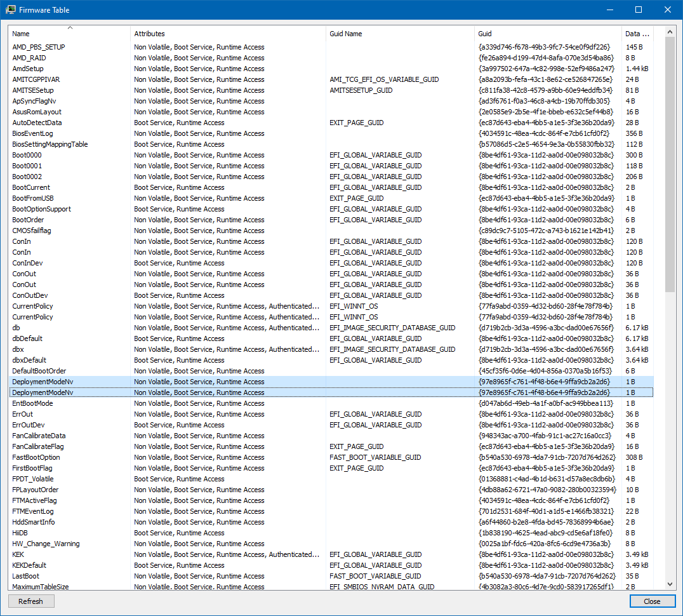
Task: Click the FAST_BOOT_VARIABLE_GUID cell in FastBootOption row
Action: (x=376, y=457)
